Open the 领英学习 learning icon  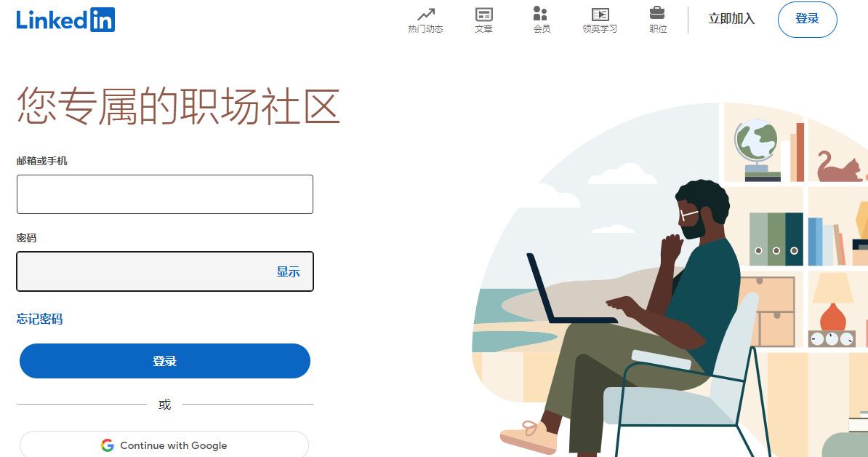click(x=600, y=15)
